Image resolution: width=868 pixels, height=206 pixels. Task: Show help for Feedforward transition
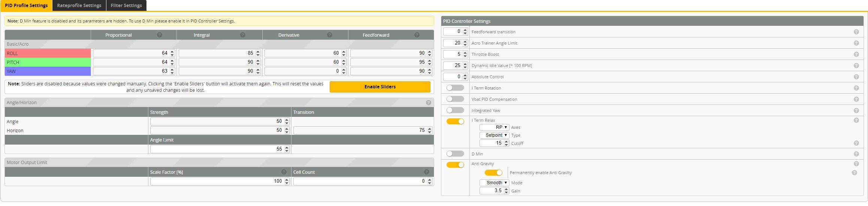[856, 32]
